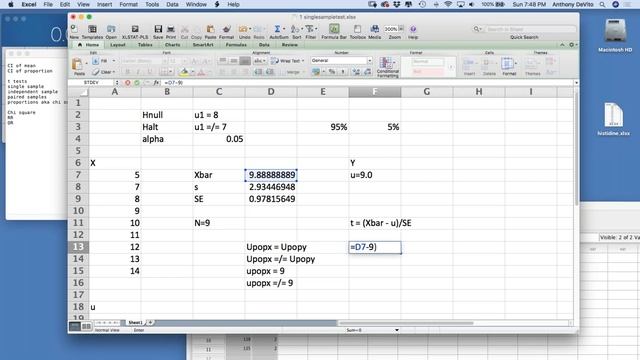640x360 pixels.
Task: Expand the formula bar with the arrow
Action: click(576, 83)
